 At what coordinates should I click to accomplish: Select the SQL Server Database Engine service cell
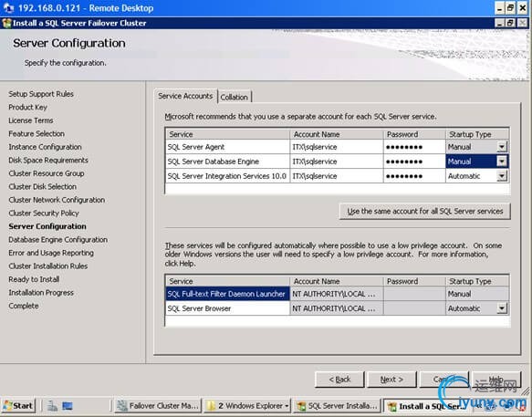pyautogui.click(x=227, y=162)
